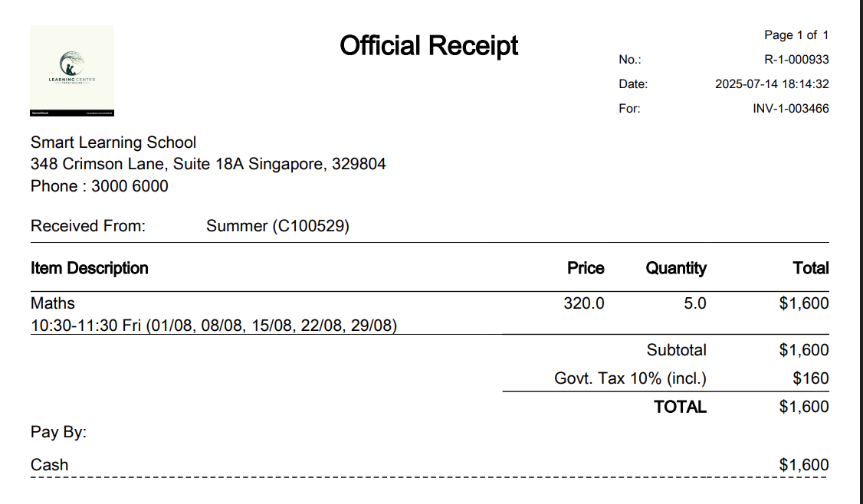
Task: Click the Page 1 of 1 indicator
Action: tap(796, 35)
